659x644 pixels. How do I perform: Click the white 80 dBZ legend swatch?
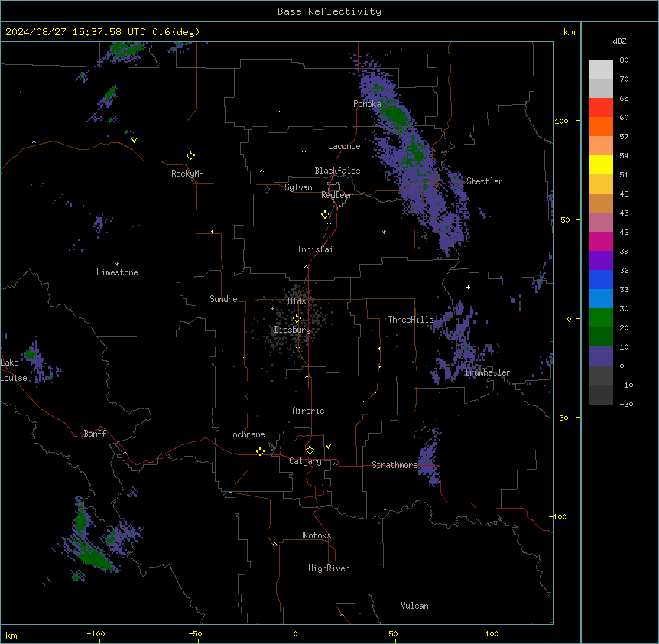[601, 69]
